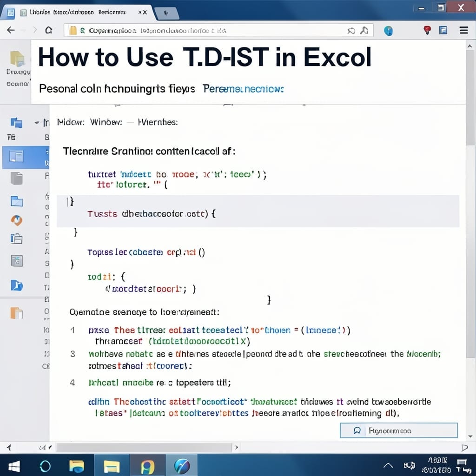Click the orange circular sidebar icon

point(17,220)
